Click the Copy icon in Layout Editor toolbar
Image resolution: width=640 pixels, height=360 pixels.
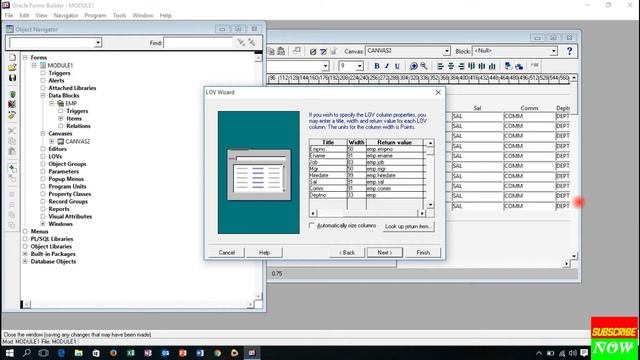point(271,51)
